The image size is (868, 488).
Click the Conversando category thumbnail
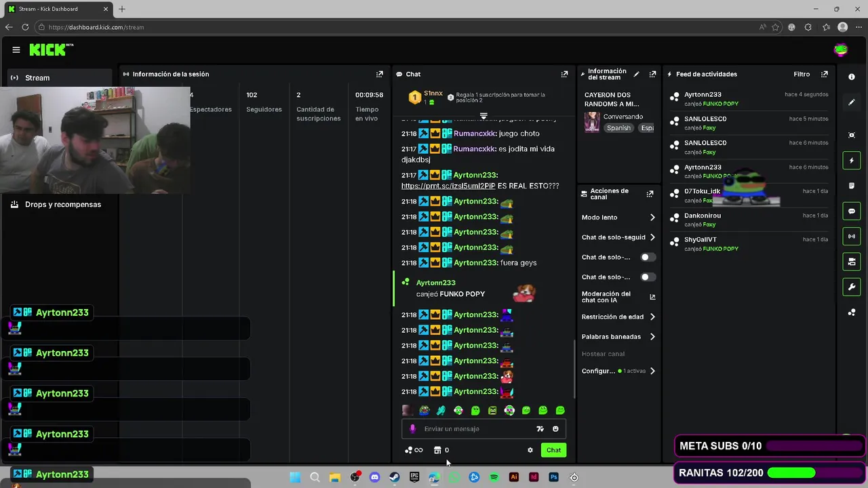592,122
